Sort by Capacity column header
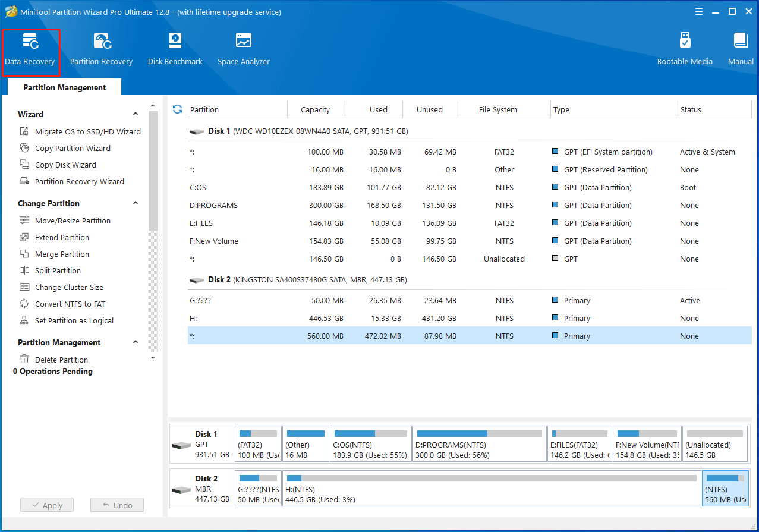This screenshot has width=759, height=532. click(316, 109)
